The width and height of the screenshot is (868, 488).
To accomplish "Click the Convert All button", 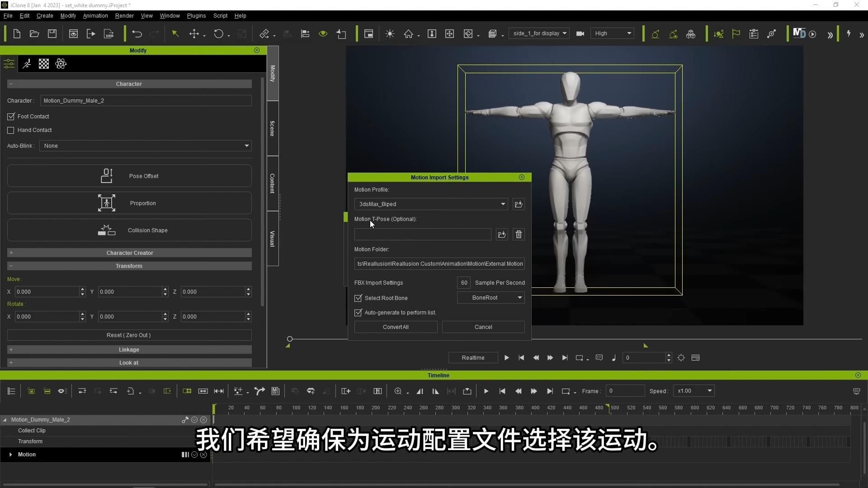I will coord(396,327).
